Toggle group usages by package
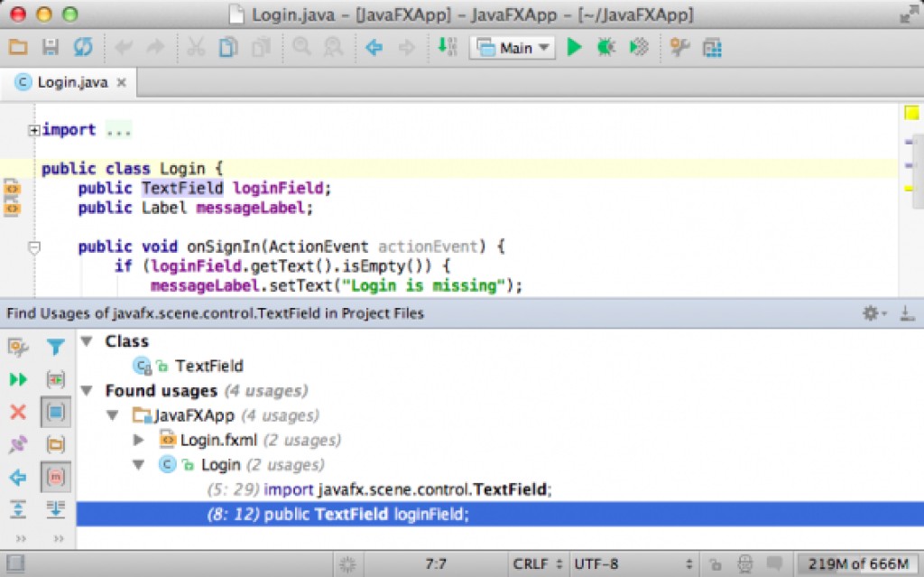924x577 pixels. click(56, 444)
